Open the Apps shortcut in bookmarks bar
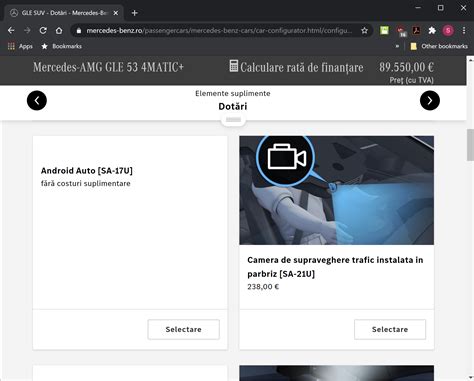The width and height of the screenshot is (474, 381). 20,46
